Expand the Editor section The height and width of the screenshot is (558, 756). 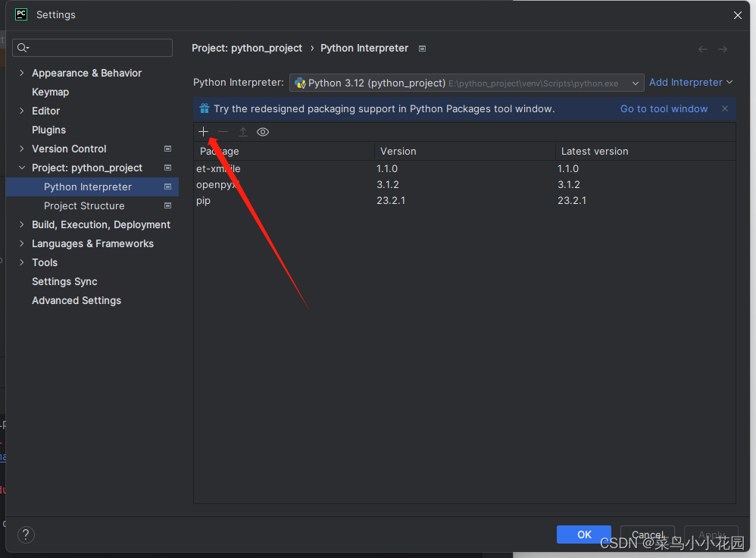coord(22,111)
